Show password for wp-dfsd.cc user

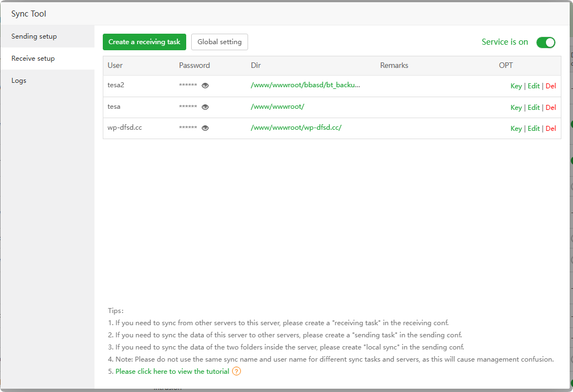[x=205, y=128]
